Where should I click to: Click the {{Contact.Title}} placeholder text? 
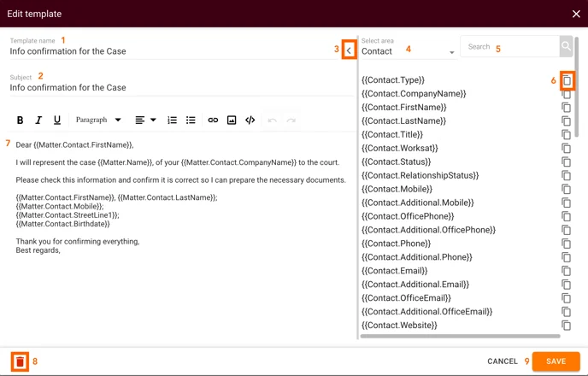pyautogui.click(x=392, y=134)
